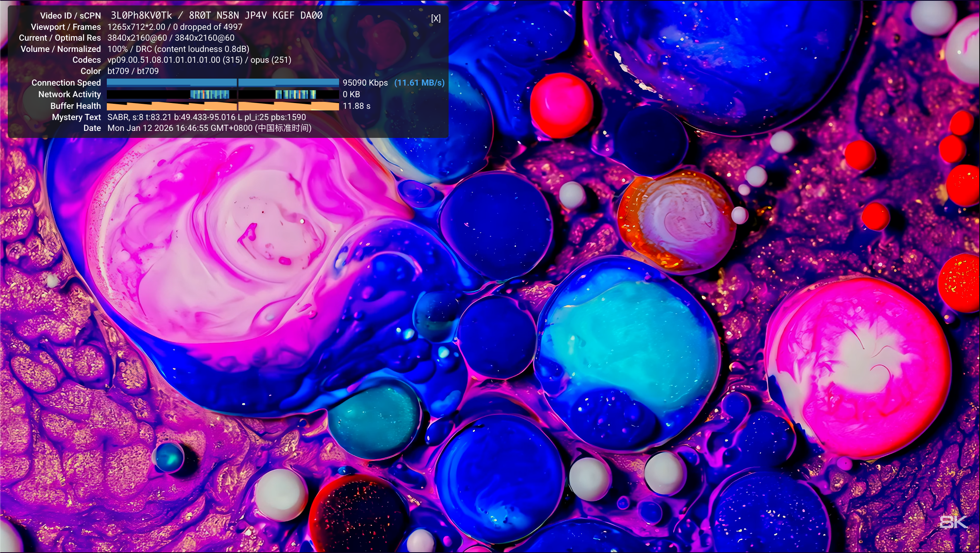Viewport: 980px width, 553px height.
Task: Click the bt709 Color value
Action: [x=133, y=71]
